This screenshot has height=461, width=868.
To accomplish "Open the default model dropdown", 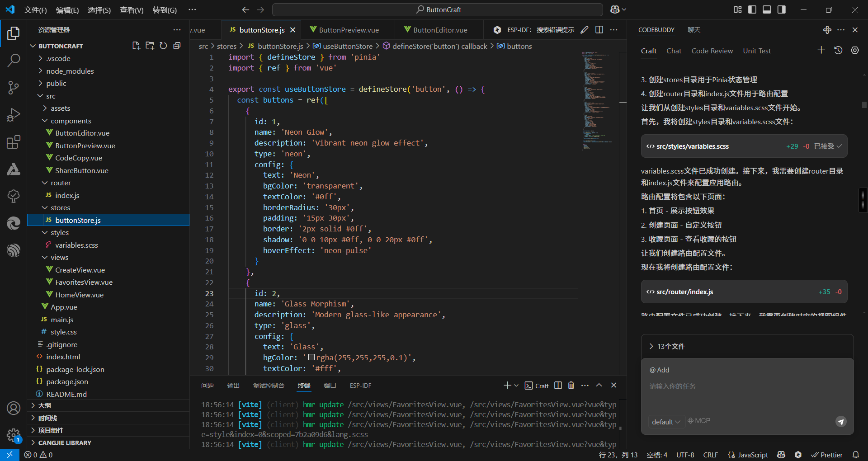I will pyautogui.click(x=666, y=422).
